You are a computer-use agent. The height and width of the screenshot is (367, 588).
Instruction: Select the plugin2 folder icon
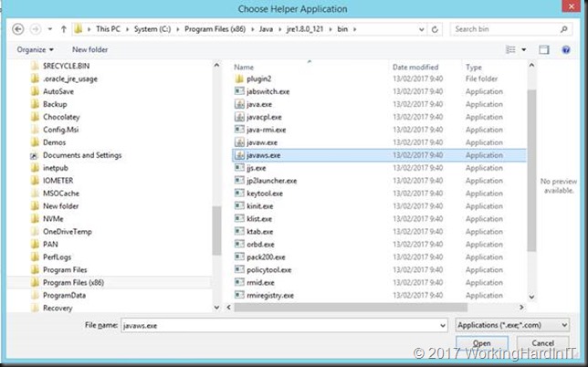point(239,79)
